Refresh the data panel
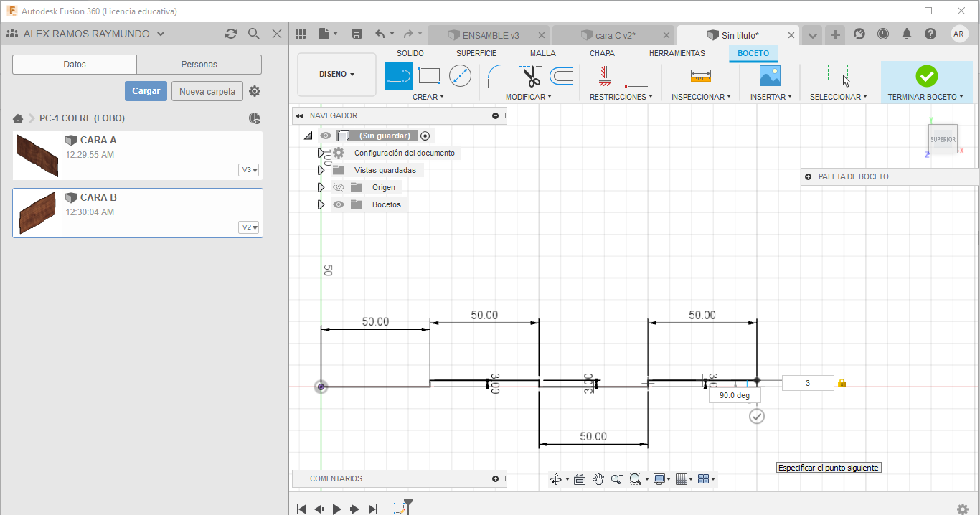 230,34
